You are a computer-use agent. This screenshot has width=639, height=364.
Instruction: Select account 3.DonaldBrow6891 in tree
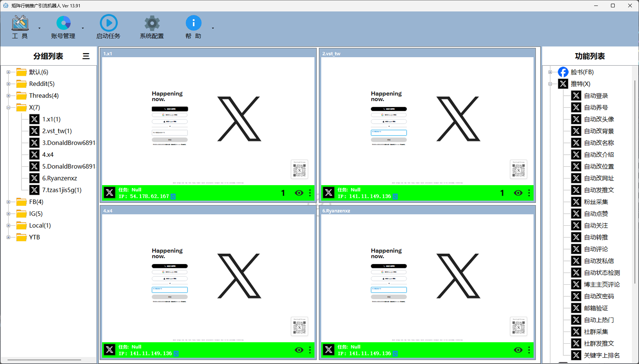coord(68,143)
